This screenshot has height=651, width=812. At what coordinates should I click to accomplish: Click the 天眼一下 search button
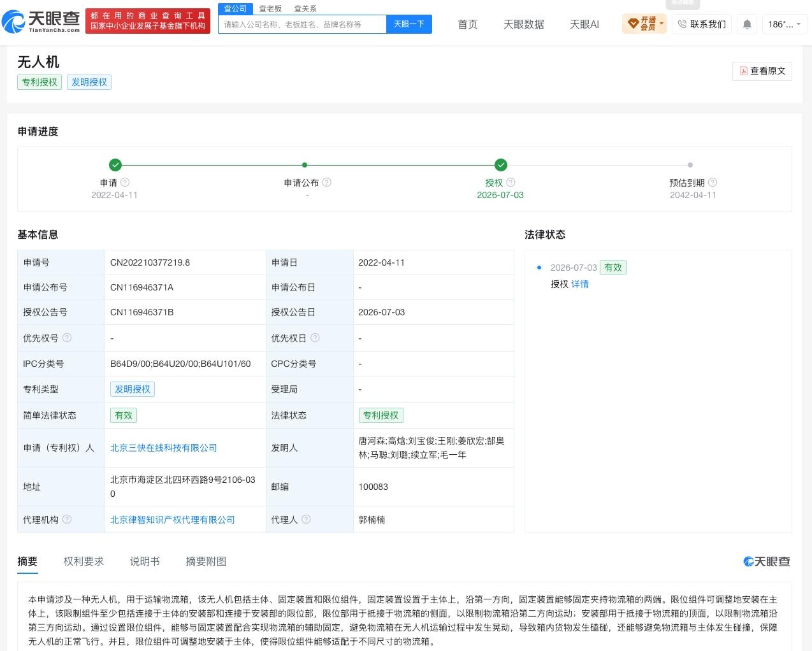[x=409, y=24]
